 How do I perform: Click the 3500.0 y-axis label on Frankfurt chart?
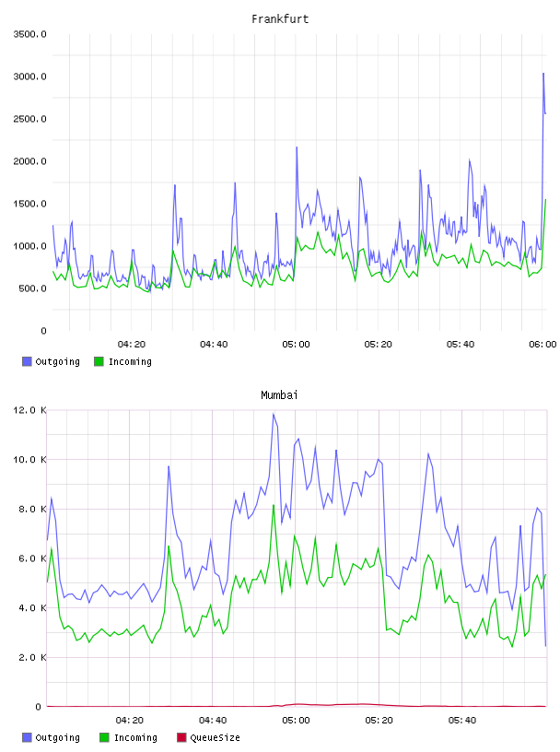pyautogui.click(x=29, y=34)
